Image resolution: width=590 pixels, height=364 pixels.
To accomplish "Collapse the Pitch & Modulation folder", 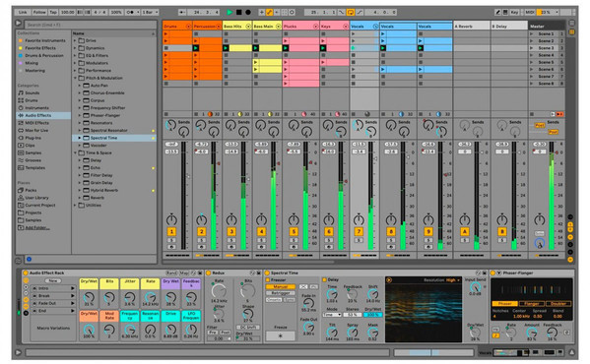I will point(75,78).
